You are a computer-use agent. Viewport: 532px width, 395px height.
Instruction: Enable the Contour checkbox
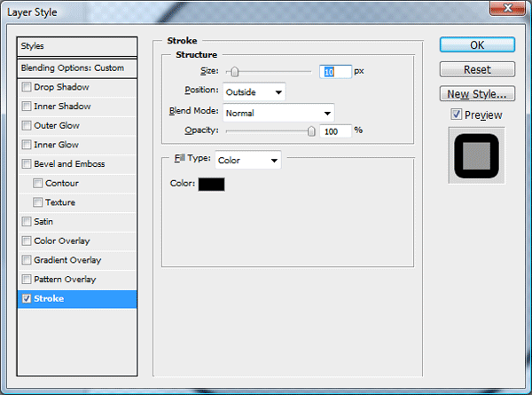(x=37, y=184)
